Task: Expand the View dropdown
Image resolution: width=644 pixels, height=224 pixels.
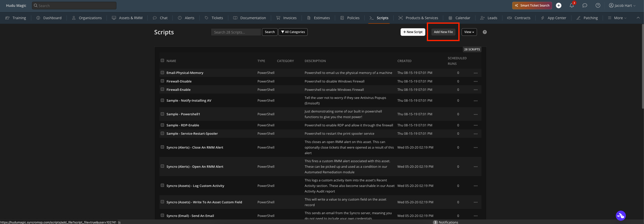Action: coord(469,32)
